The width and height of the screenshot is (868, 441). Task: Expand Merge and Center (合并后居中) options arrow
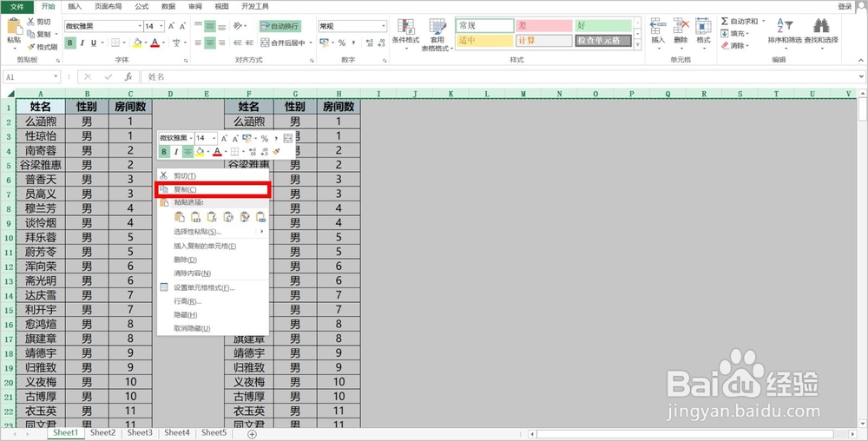[311, 43]
